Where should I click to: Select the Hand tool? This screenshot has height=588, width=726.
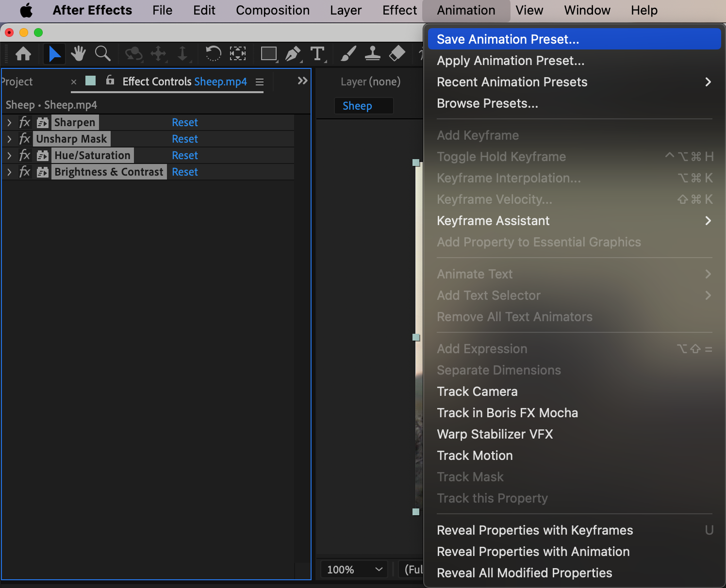(x=78, y=53)
